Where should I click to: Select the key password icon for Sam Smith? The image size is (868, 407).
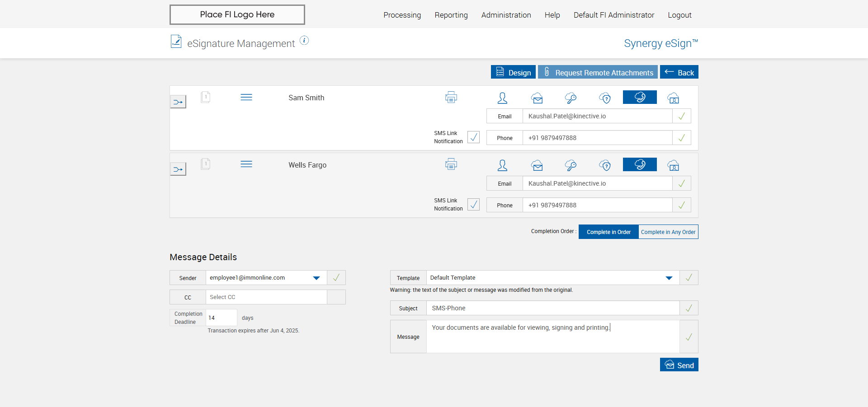[x=571, y=98]
